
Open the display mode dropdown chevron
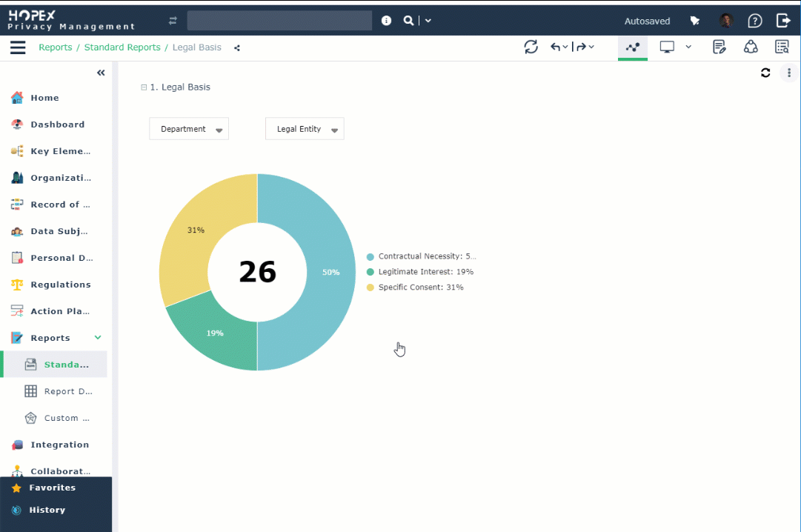click(688, 47)
